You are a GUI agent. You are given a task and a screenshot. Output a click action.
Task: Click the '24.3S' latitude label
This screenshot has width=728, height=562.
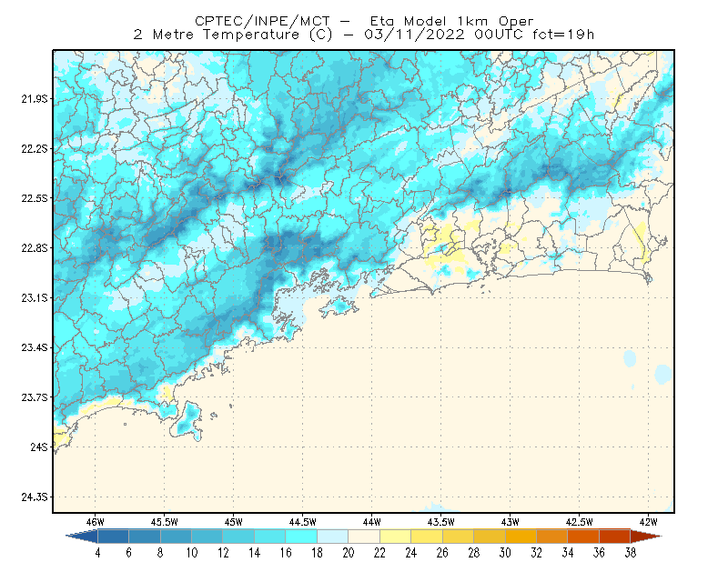[x=35, y=497]
